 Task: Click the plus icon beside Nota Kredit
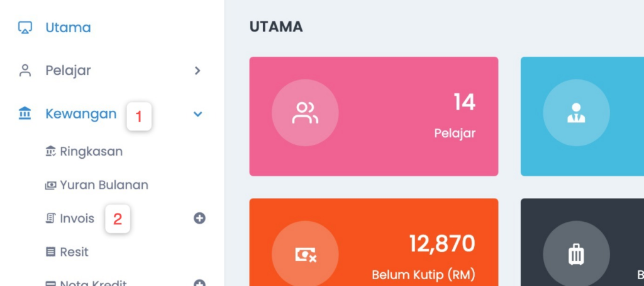point(199,283)
